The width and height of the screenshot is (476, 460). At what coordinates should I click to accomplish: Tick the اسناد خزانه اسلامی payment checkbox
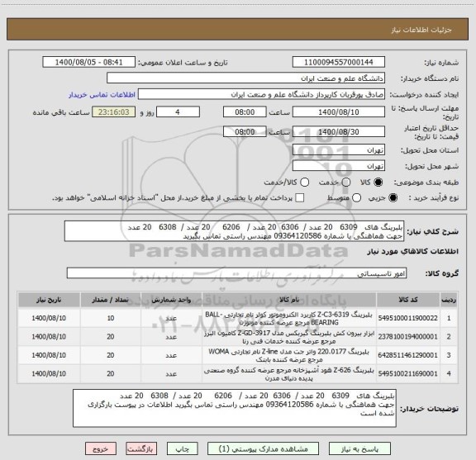click(300, 198)
